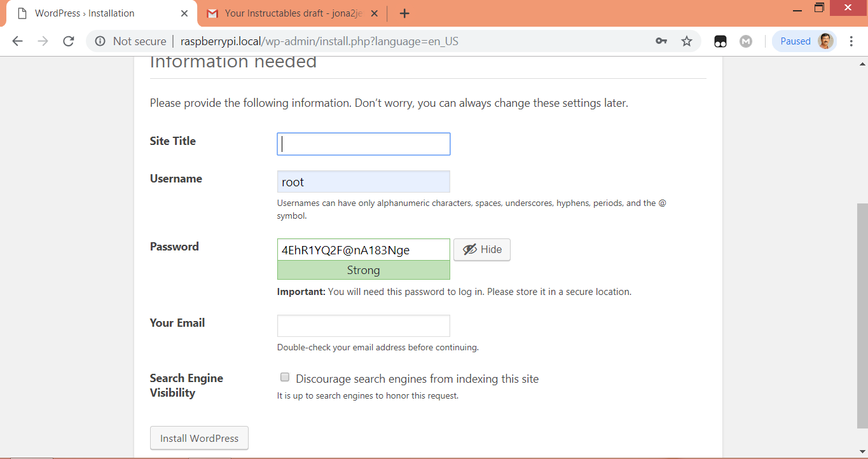Click the browser forward arrow
Viewport: 868px width, 459px height.
[x=43, y=41]
